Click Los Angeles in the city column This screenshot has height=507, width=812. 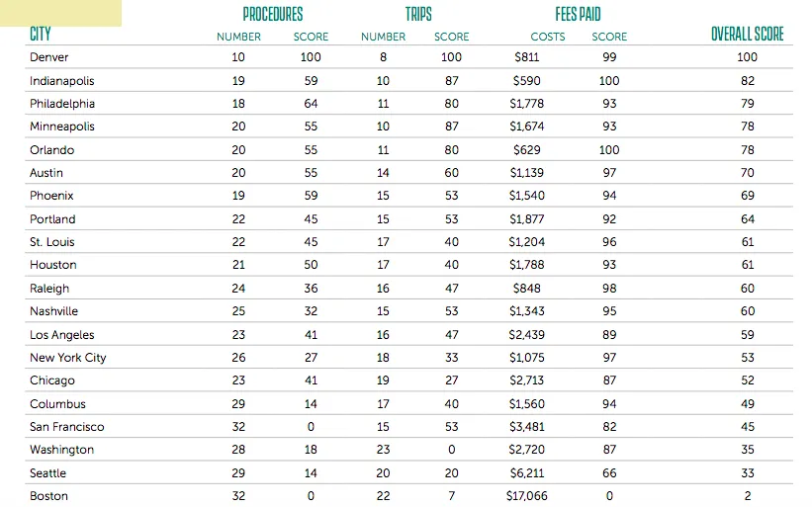[x=61, y=335]
